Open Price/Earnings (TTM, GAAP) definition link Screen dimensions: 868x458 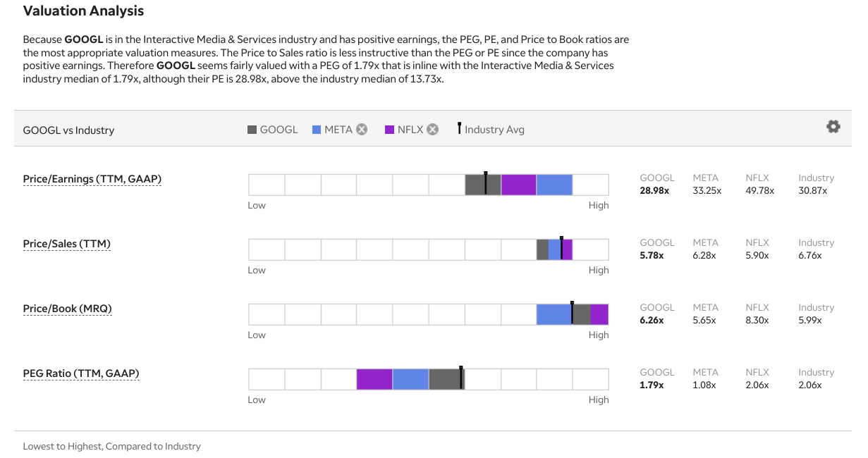pyautogui.click(x=92, y=179)
